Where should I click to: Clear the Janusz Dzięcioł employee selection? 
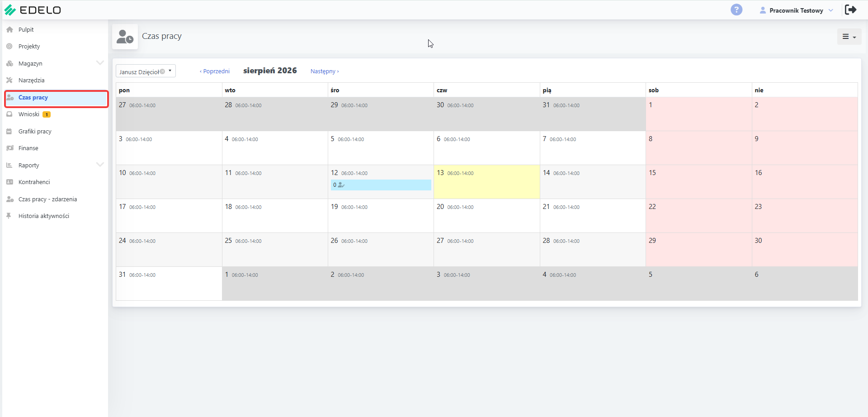tap(162, 71)
